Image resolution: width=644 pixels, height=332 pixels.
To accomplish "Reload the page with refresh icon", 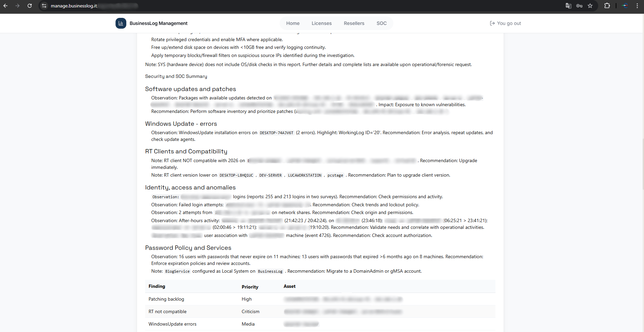I will pyautogui.click(x=30, y=6).
